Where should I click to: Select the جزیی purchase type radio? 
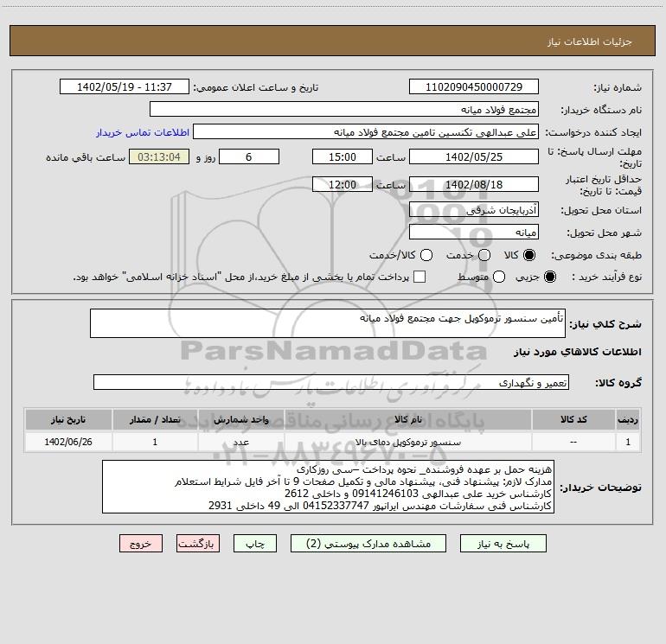[550, 277]
